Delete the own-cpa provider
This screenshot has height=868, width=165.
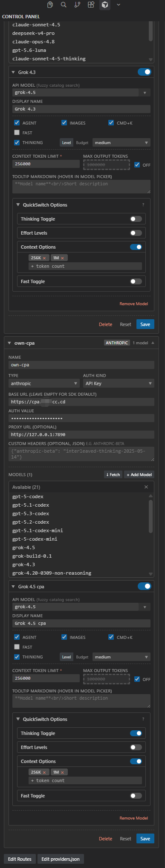(105, 839)
